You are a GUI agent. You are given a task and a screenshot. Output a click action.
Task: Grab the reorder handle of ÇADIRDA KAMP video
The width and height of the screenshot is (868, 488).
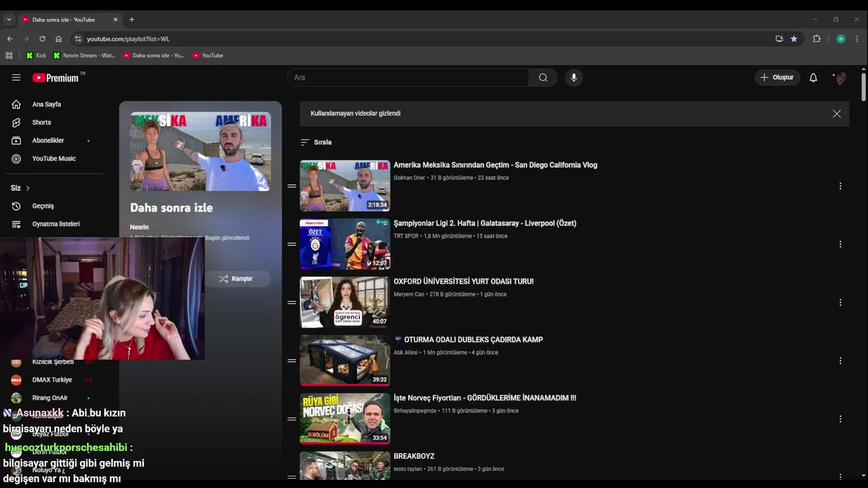pyautogui.click(x=292, y=361)
